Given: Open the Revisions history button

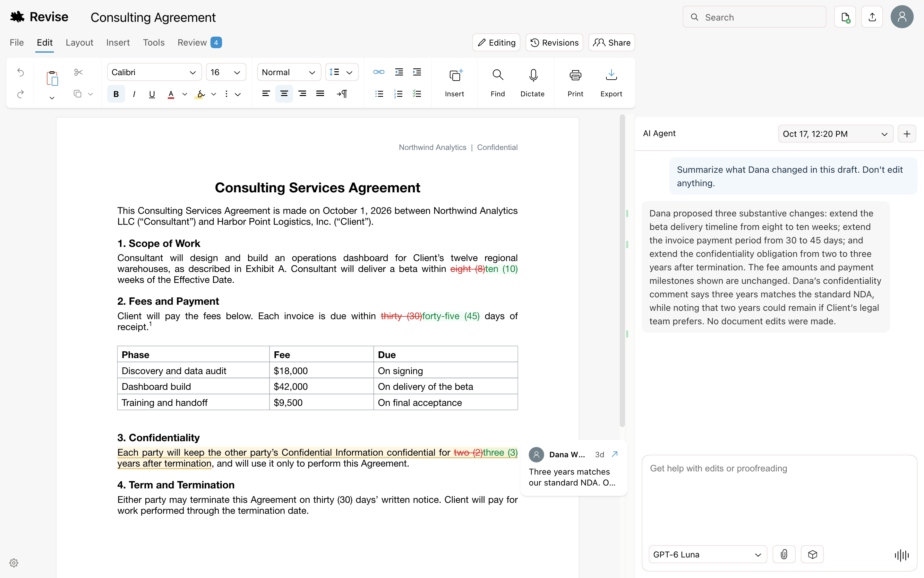Looking at the screenshot, I should coord(554,42).
